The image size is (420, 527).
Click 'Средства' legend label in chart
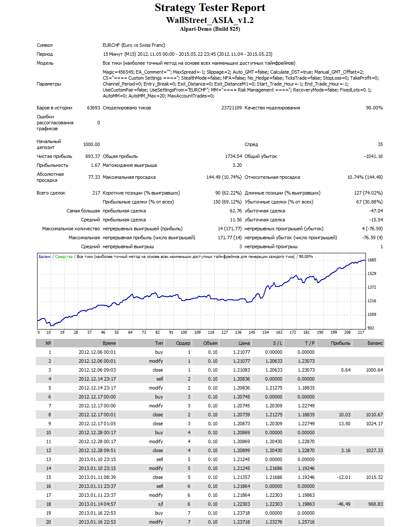point(64,257)
